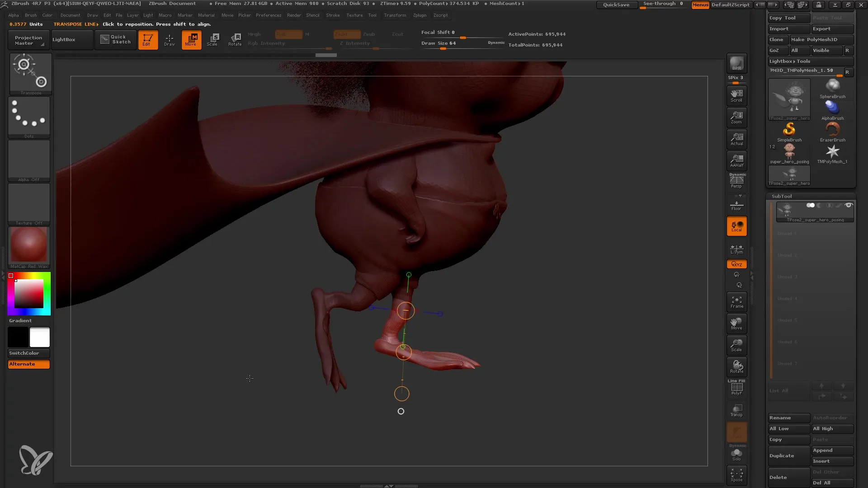This screenshot has height=488, width=868.
Task: Open the Stroke menu
Action: coord(333,15)
